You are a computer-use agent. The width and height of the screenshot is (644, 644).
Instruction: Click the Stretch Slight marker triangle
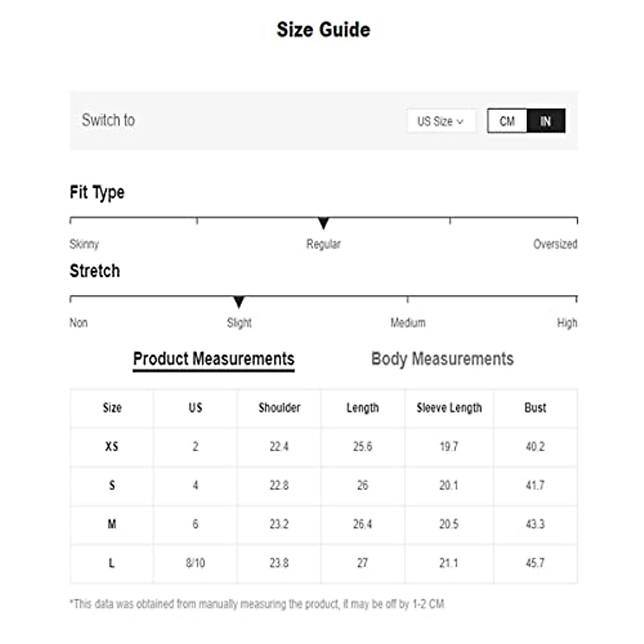239,302
